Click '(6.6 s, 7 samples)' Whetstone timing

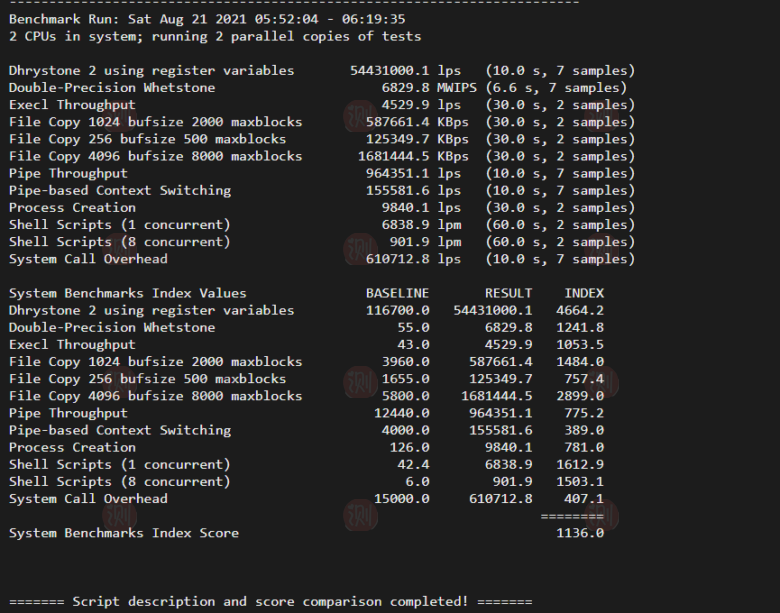556,88
